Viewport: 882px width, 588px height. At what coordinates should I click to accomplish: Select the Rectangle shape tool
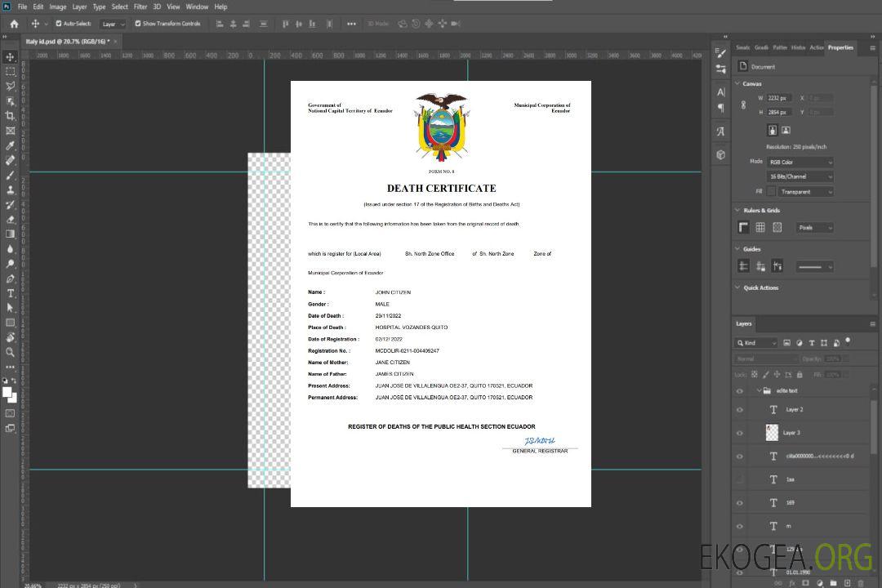coord(10,323)
